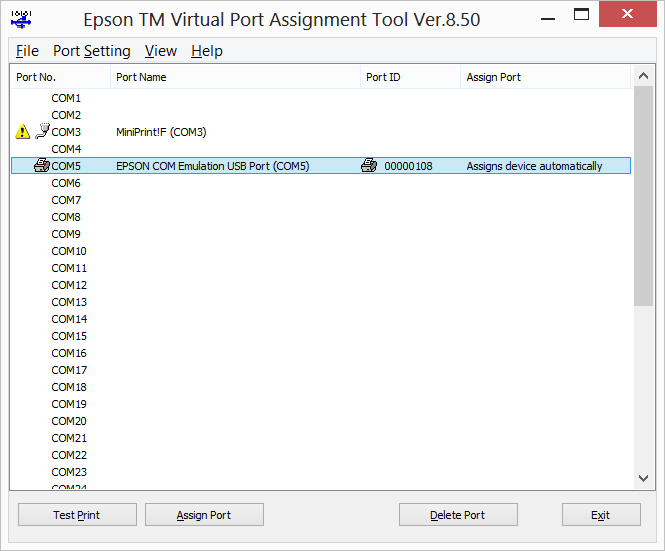Click 'Assigns device automatically' cell
The height and width of the screenshot is (551, 665).
point(534,166)
